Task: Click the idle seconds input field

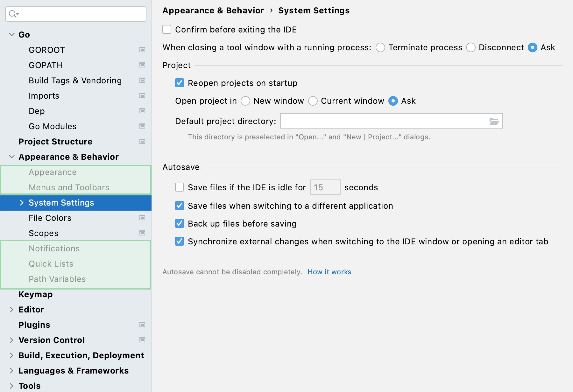Action: (x=325, y=187)
